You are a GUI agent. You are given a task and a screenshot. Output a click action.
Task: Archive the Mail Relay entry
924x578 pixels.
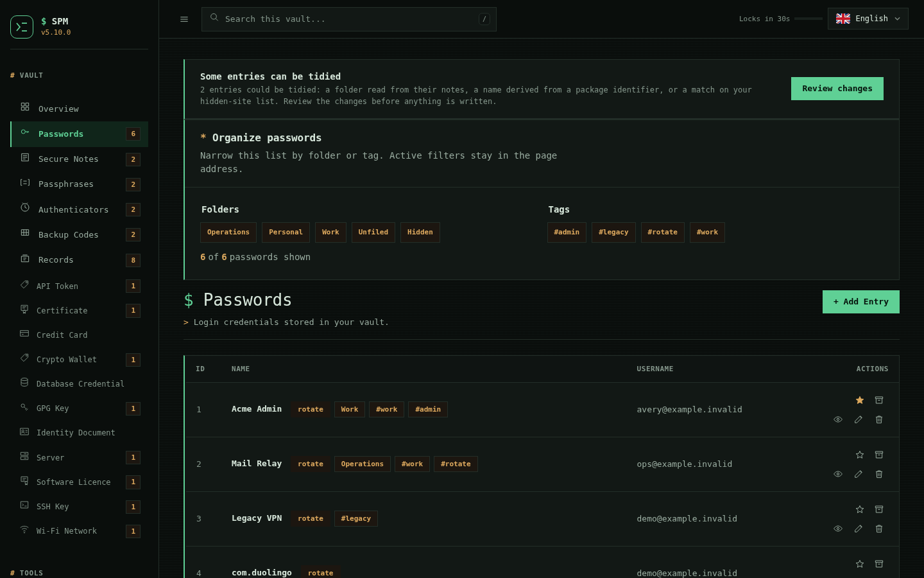click(x=879, y=455)
